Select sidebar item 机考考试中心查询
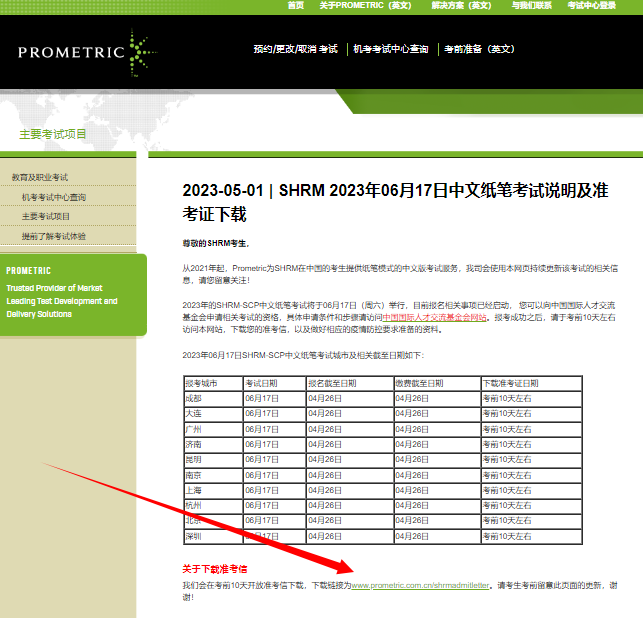 coord(54,197)
